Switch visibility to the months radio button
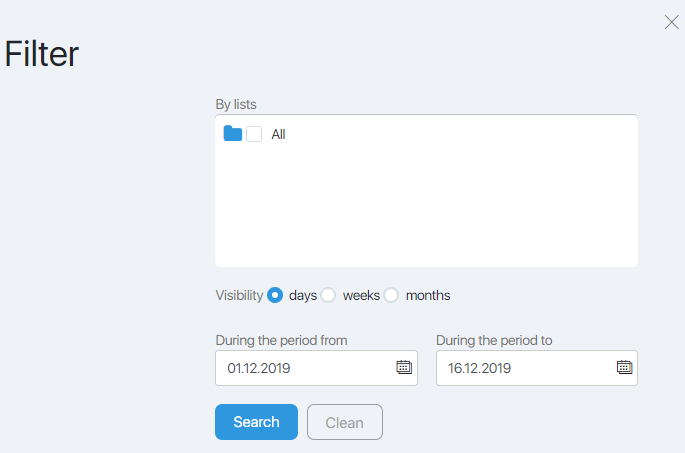 tap(391, 295)
